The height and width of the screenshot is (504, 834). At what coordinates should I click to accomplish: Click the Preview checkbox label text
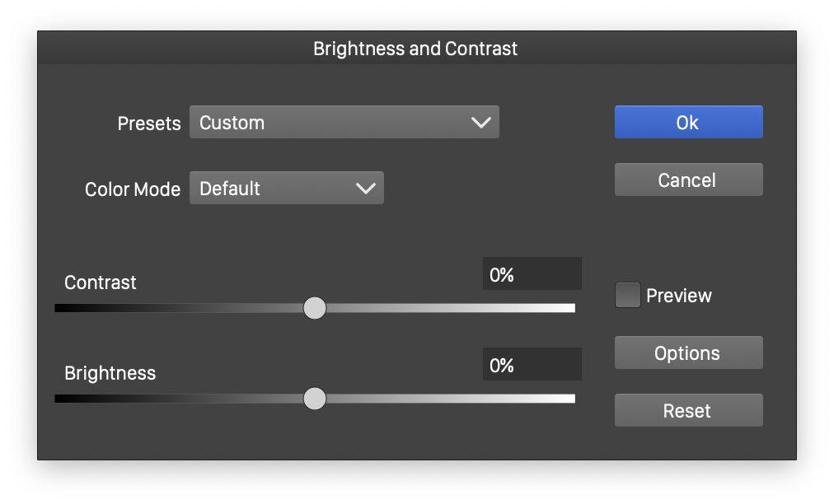678,296
